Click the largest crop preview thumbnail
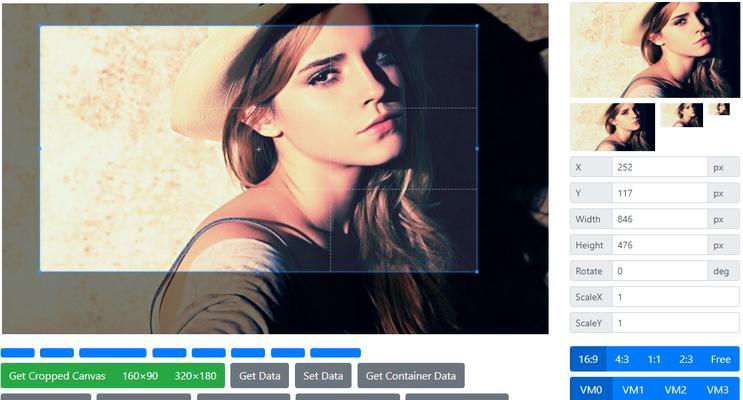This screenshot has height=400, width=743. (654, 50)
